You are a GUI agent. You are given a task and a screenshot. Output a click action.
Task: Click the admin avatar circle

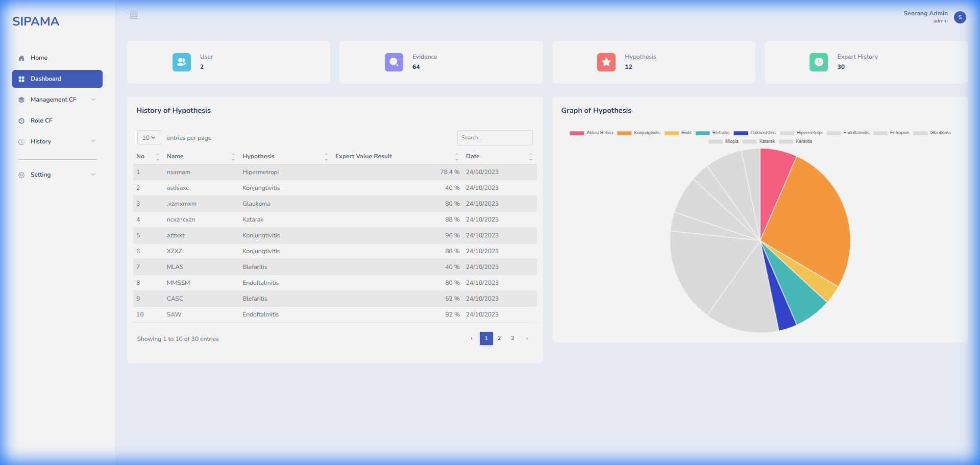point(960,17)
